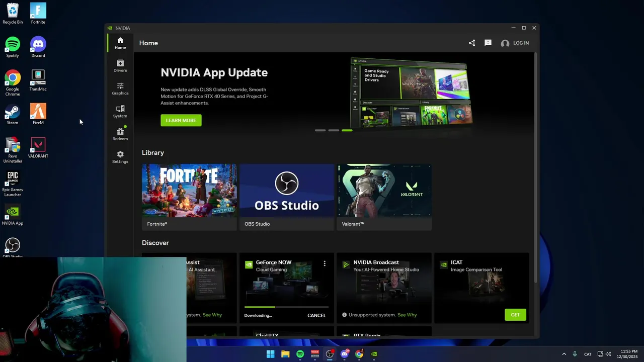Click the GeForce NOW card logo icon
The width and height of the screenshot is (644, 362).
pyautogui.click(x=249, y=264)
